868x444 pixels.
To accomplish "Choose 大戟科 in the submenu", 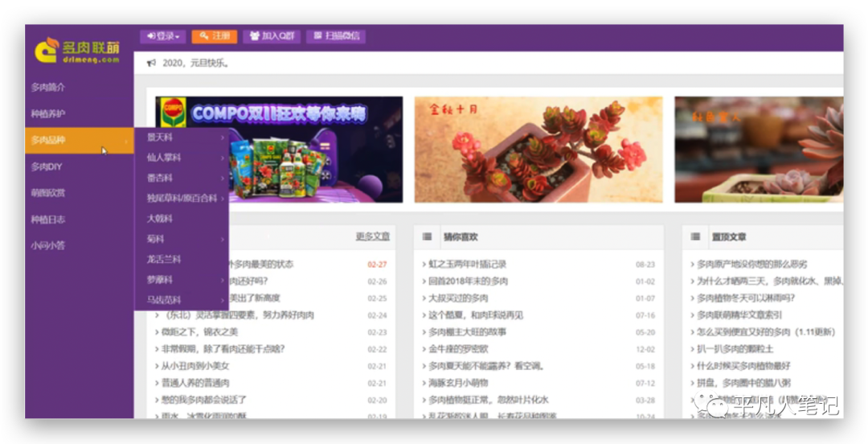I will click(x=182, y=219).
